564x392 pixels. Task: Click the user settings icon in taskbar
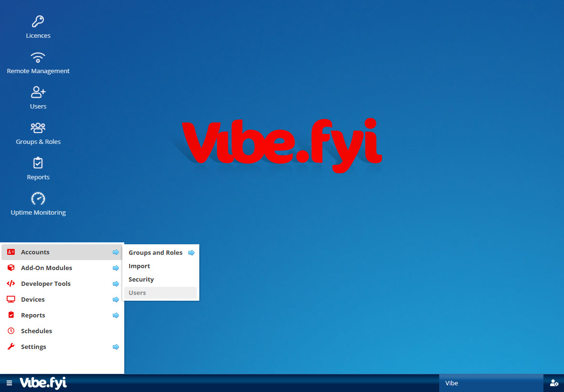coord(554,383)
